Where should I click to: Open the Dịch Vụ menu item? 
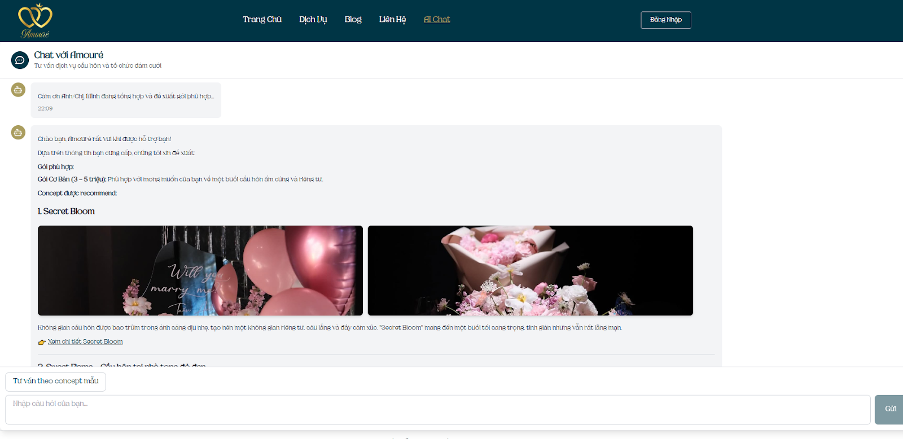313,19
